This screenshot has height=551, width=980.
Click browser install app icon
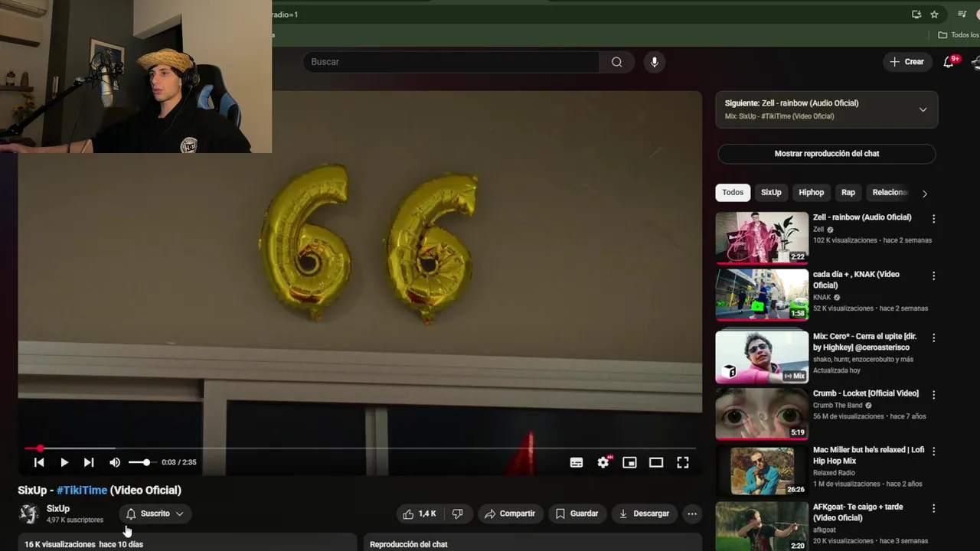tap(916, 15)
